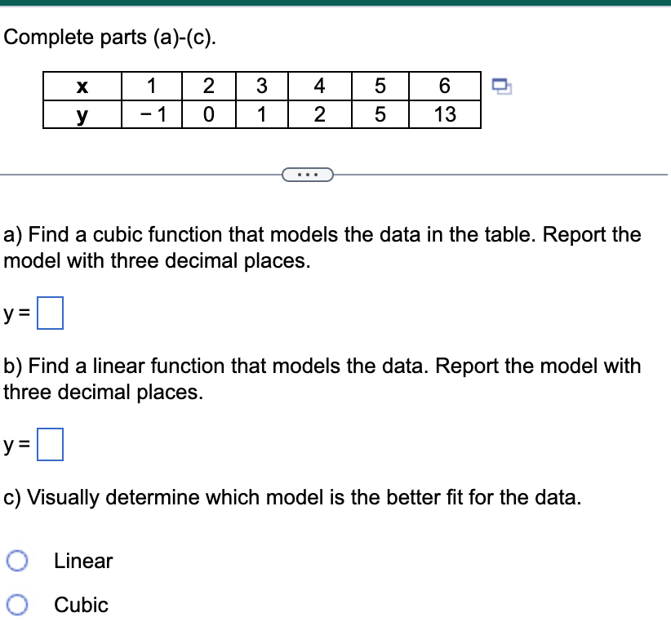The width and height of the screenshot is (671, 644).
Task: Click the answer box for the linear function
Action: 51,444
